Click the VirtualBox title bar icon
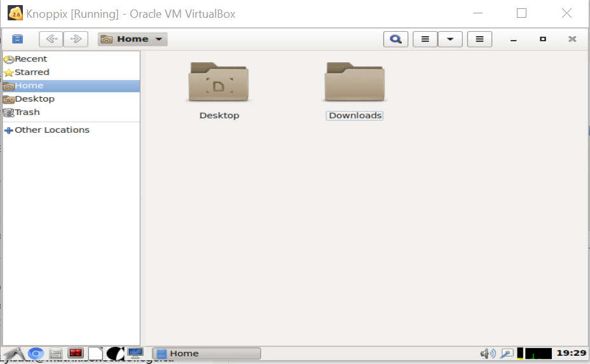 pyautogui.click(x=15, y=13)
